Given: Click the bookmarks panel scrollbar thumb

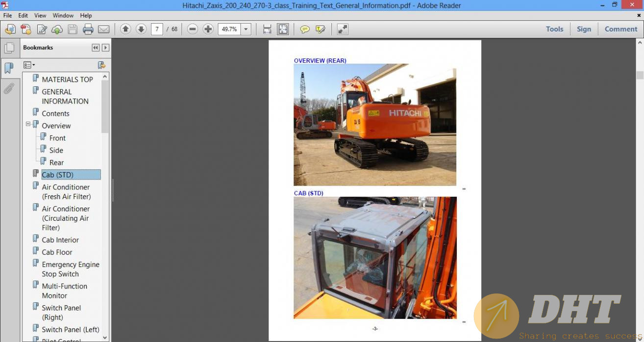Looking at the screenshot, I should [x=105, y=106].
